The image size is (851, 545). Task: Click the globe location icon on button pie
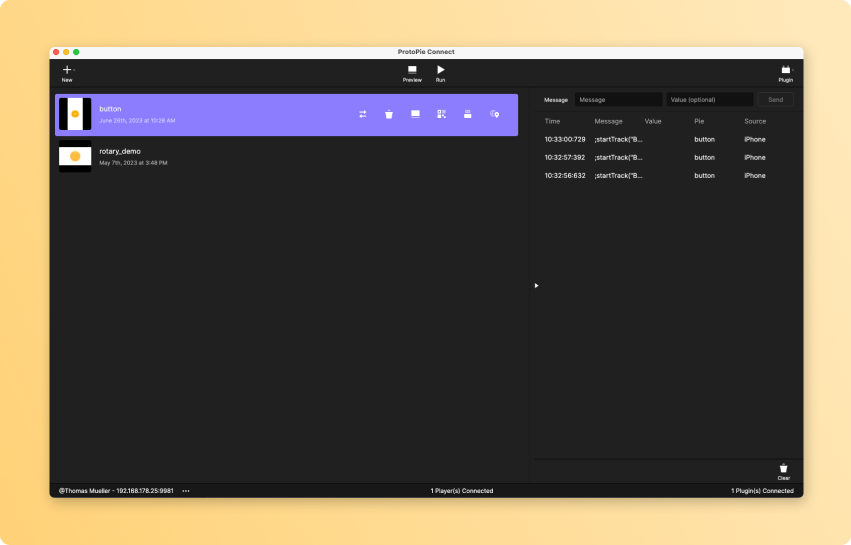pyautogui.click(x=494, y=114)
